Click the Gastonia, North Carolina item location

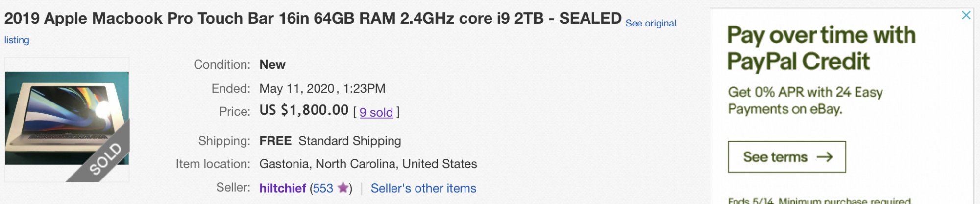pos(368,164)
